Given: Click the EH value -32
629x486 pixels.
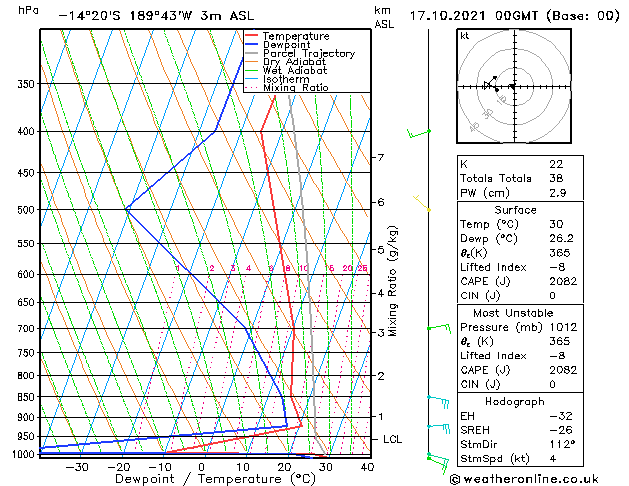Looking at the screenshot, I should (x=561, y=416).
